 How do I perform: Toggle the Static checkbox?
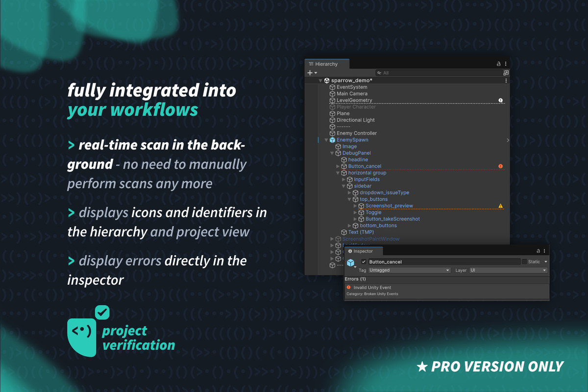pos(524,262)
